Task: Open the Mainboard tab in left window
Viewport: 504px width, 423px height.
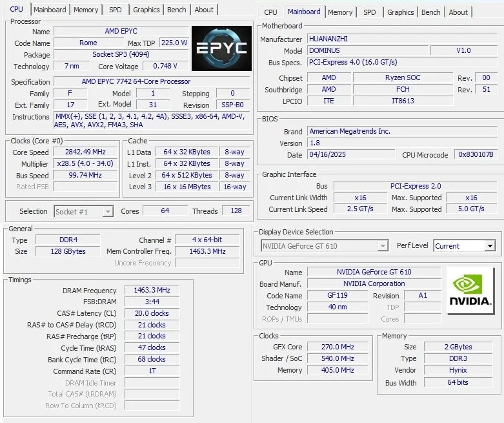Action: tap(50, 10)
